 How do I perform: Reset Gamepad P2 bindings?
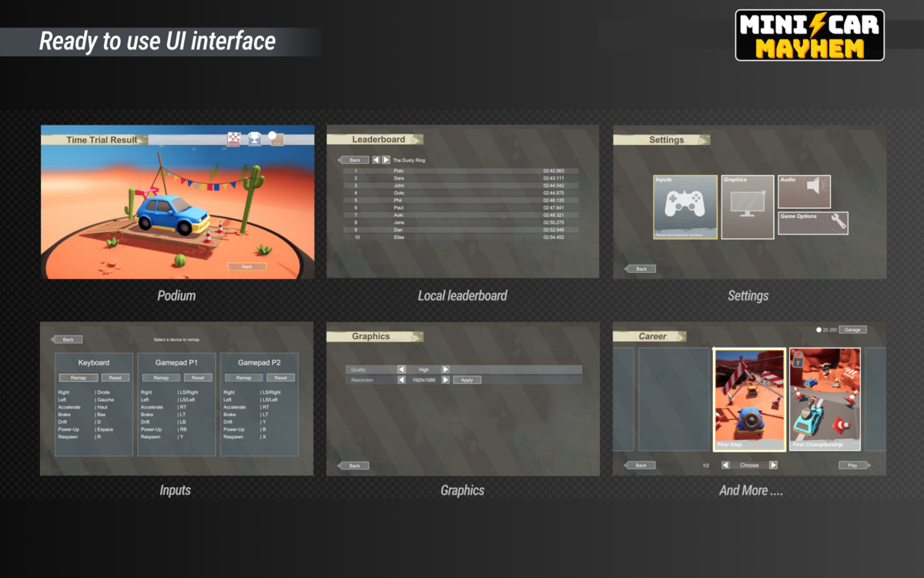coord(281,378)
